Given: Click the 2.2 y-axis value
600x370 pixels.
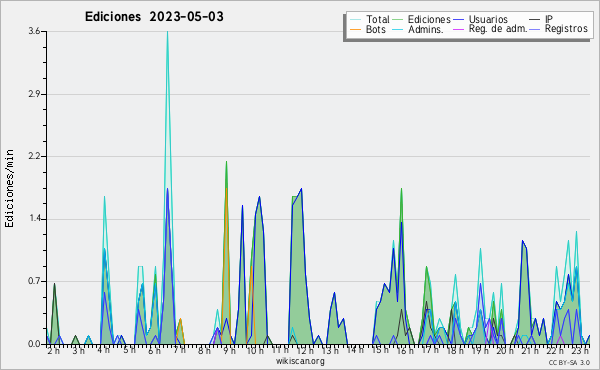Looking at the screenshot, I should pos(34,156).
